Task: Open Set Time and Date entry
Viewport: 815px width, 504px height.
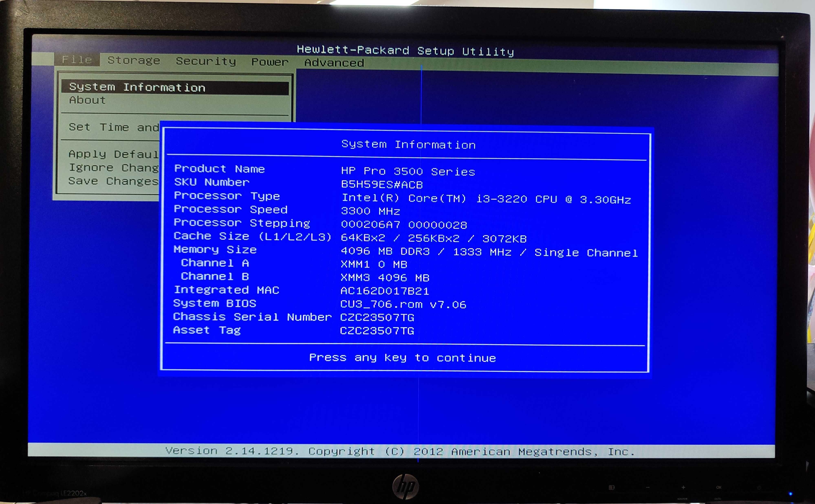Action: pyautogui.click(x=114, y=127)
